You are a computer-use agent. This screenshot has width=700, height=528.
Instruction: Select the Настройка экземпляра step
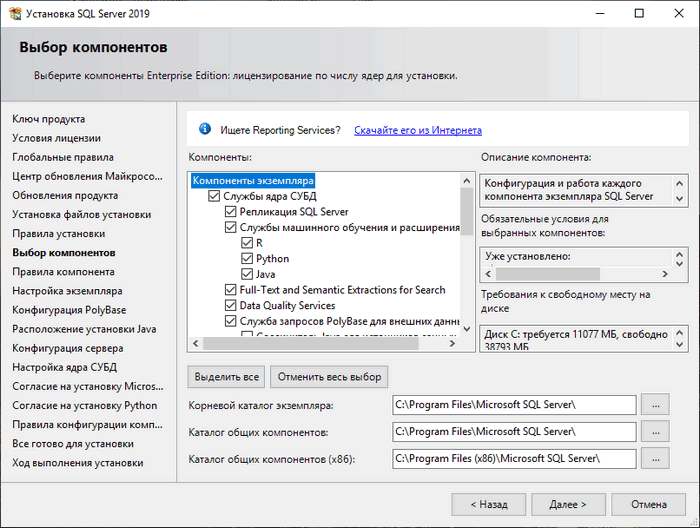pyautogui.click(x=67, y=291)
